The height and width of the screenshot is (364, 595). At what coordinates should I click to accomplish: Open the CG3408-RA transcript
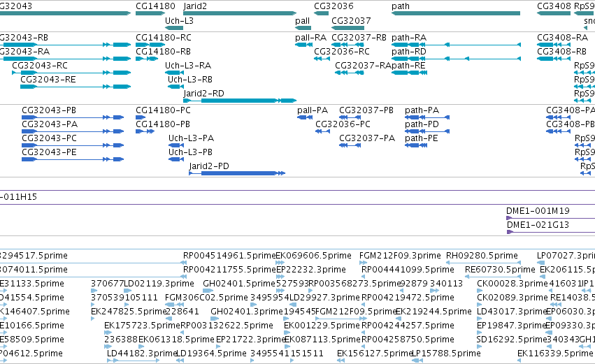tap(562, 38)
